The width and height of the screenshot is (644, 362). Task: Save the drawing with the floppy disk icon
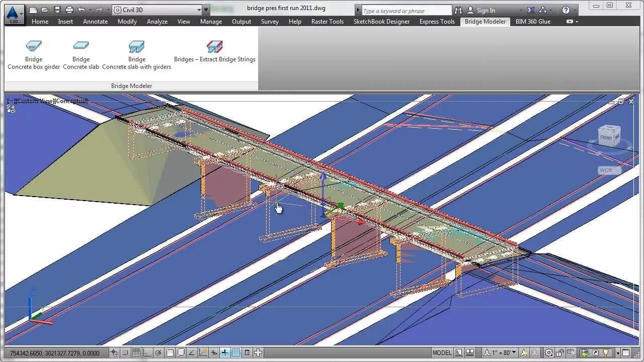(57, 10)
